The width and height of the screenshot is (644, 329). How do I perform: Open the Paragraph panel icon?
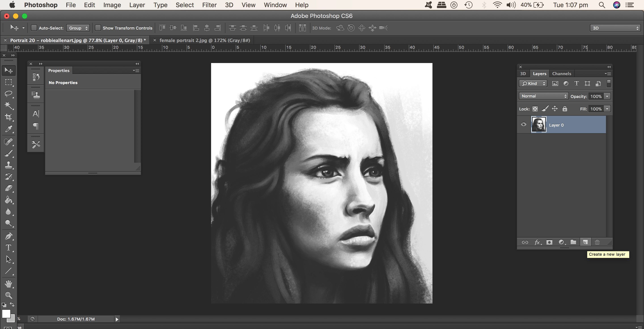[x=36, y=126]
